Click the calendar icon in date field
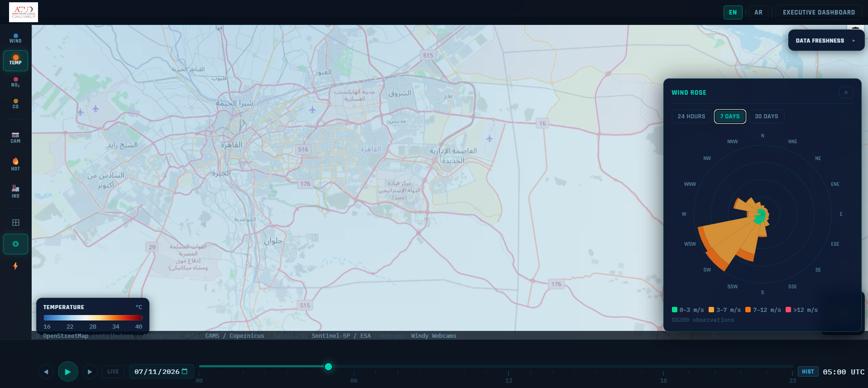This screenshot has height=388, width=868. (185, 372)
